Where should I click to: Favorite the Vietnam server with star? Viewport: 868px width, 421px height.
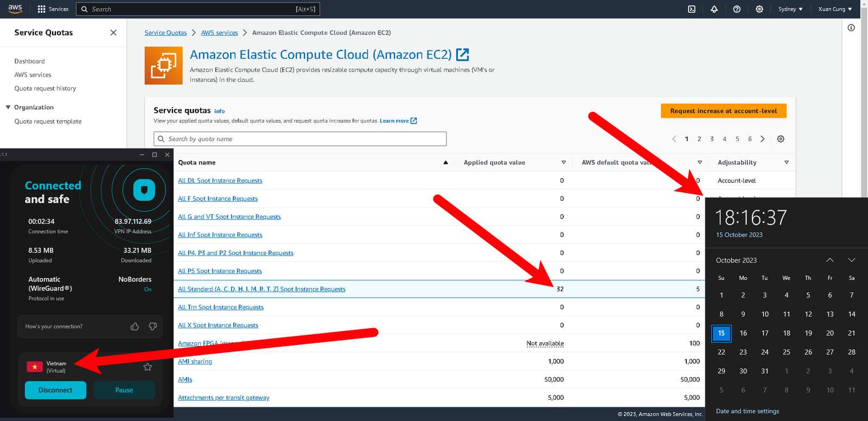[x=148, y=367]
